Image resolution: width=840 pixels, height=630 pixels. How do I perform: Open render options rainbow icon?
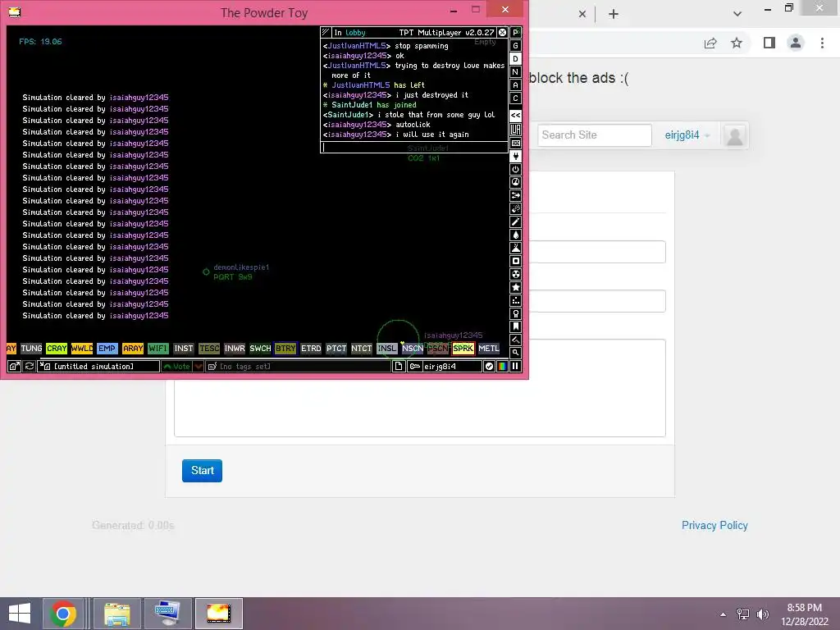(502, 367)
